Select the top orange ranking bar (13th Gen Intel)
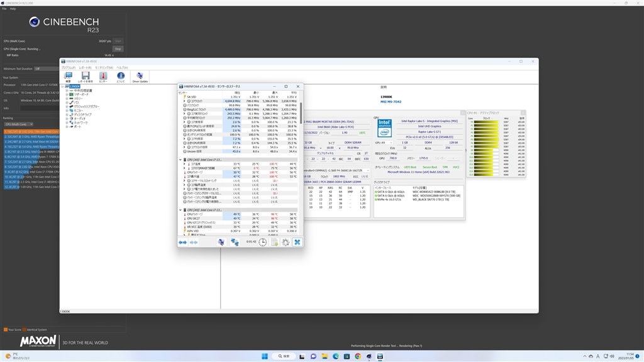 coord(31,132)
